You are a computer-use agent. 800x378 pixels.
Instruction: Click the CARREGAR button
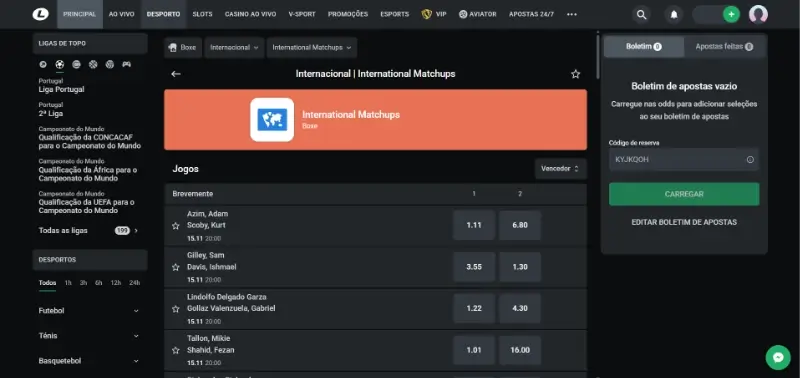tap(684, 194)
